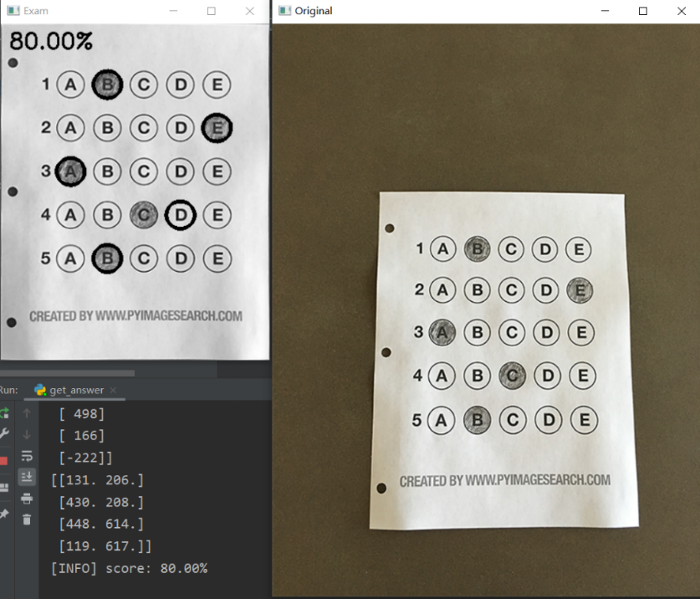
Task: Click shaded A bubble in Exam row 3
Action: pyautogui.click(x=70, y=172)
